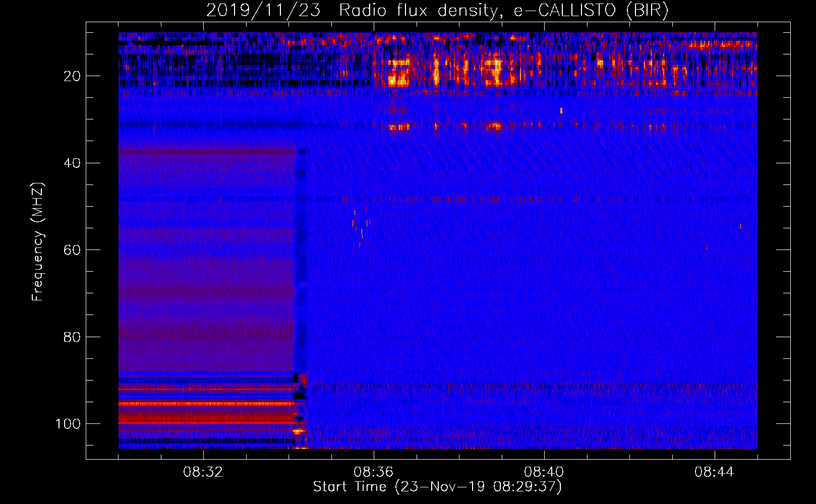Click the 100 frequency tick label
Screen dimensions: 816x504
point(68,424)
